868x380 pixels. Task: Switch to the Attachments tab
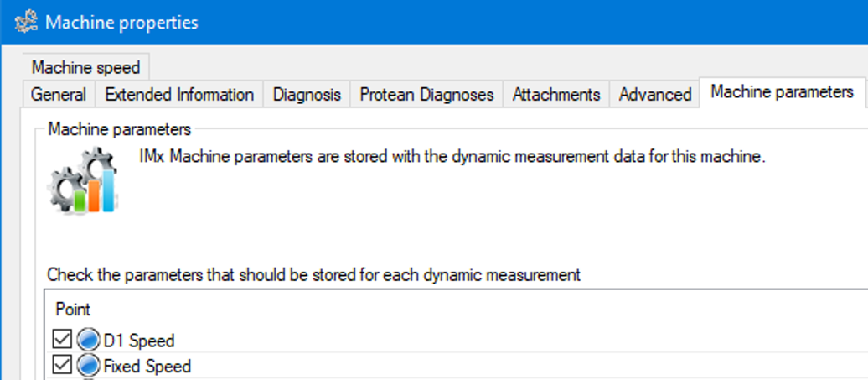pos(556,95)
